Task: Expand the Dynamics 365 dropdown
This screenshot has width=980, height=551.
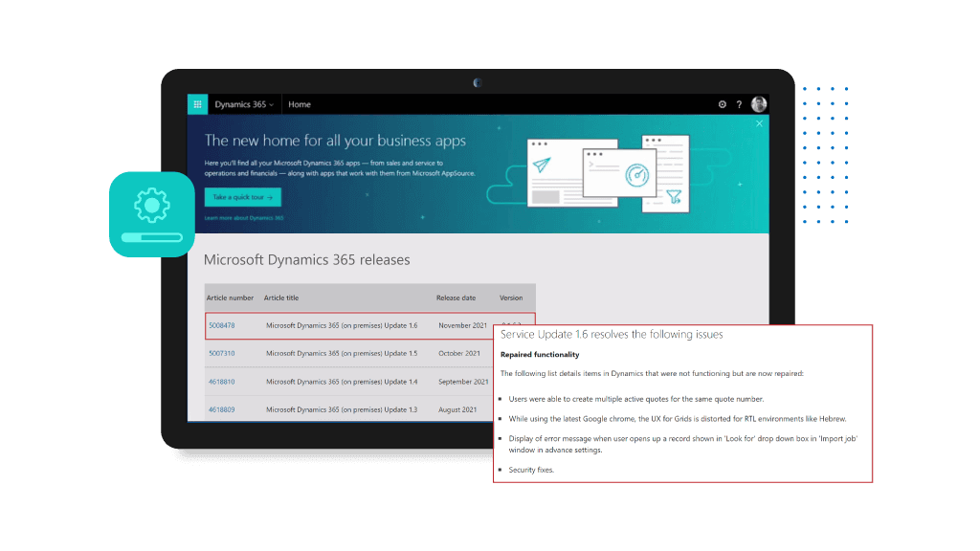Action: [x=244, y=104]
